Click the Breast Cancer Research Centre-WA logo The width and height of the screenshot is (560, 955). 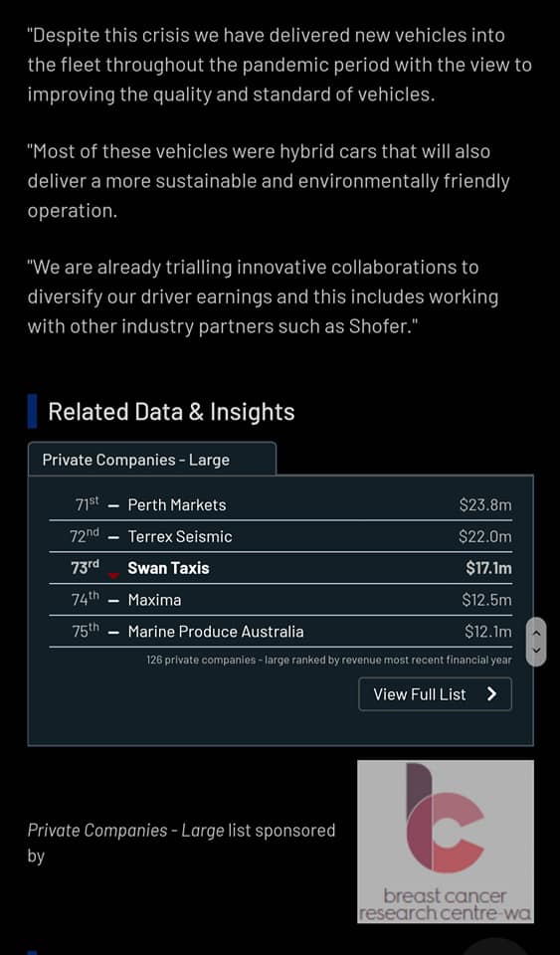point(446,842)
